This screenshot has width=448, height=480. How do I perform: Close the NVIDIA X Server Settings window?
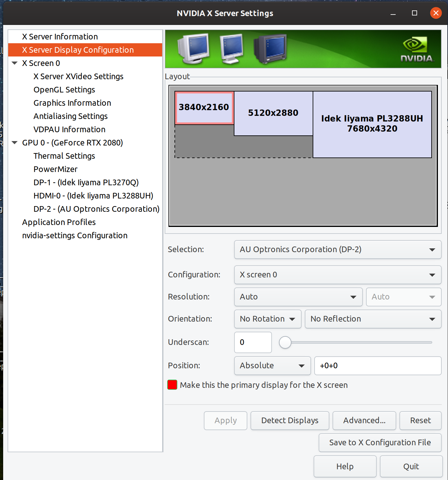click(x=436, y=13)
